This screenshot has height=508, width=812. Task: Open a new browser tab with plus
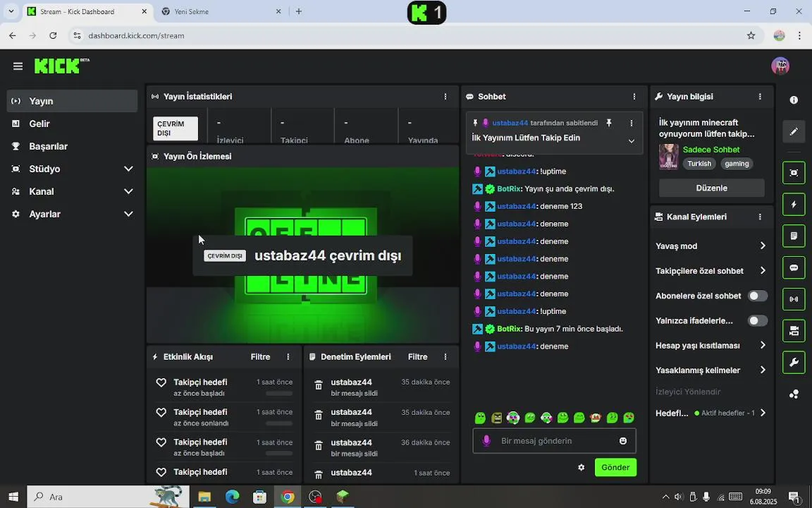[x=299, y=11]
